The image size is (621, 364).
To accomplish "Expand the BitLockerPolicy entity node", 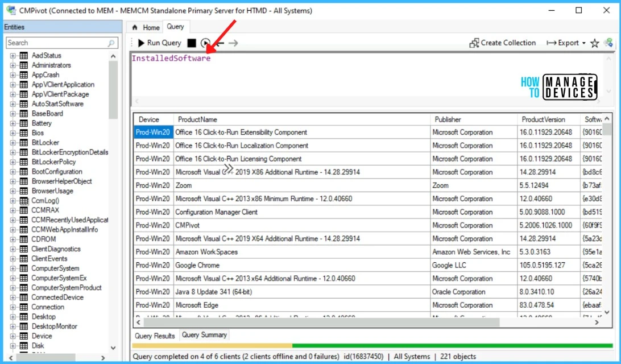I will coord(13,162).
